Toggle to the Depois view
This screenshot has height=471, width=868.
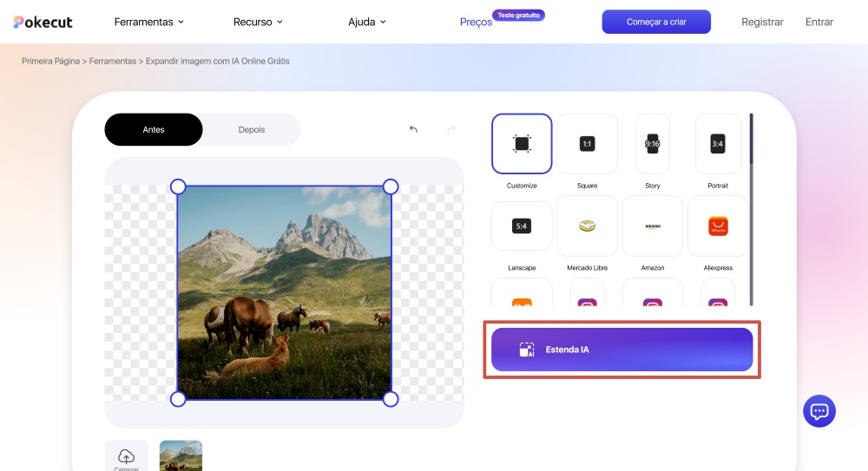[252, 129]
